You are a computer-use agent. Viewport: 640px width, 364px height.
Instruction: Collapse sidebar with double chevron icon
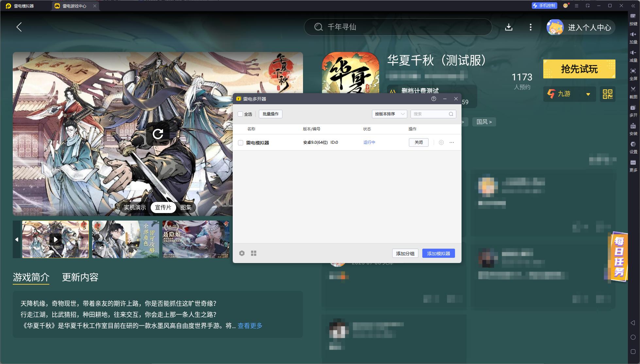633,6
